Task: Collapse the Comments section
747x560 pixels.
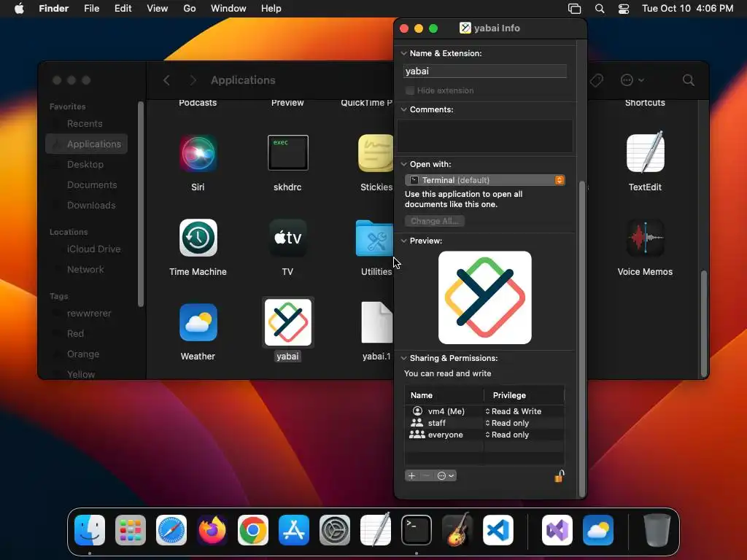Action: pyautogui.click(x=404, y=109)
